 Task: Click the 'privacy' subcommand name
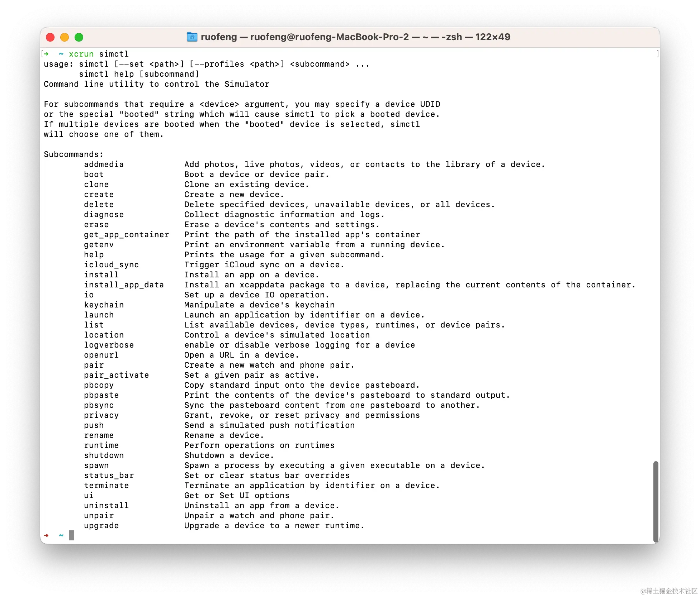point(101,415)
